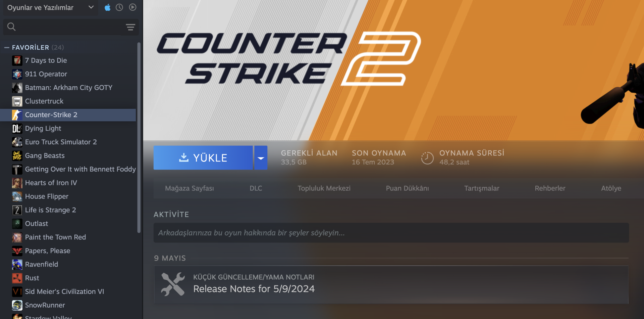Toggle the recent activity clock filter
Viewport: 644px width, 319px height.
119,7
